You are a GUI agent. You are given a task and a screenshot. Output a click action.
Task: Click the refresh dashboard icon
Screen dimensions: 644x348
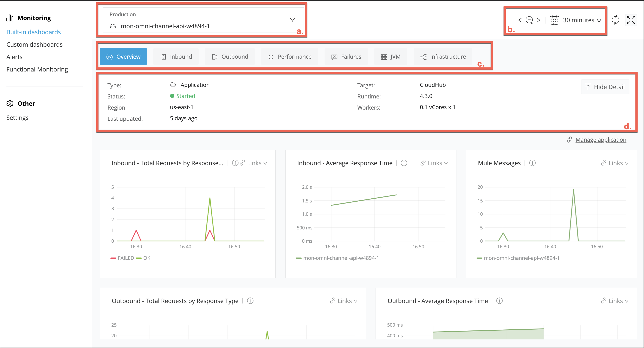[615, 20]
